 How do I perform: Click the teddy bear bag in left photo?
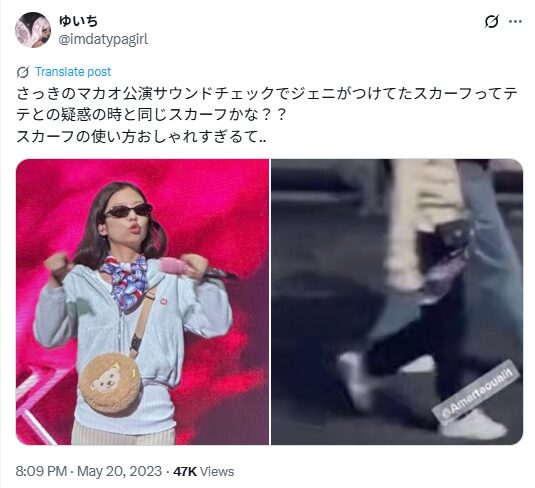110,383
